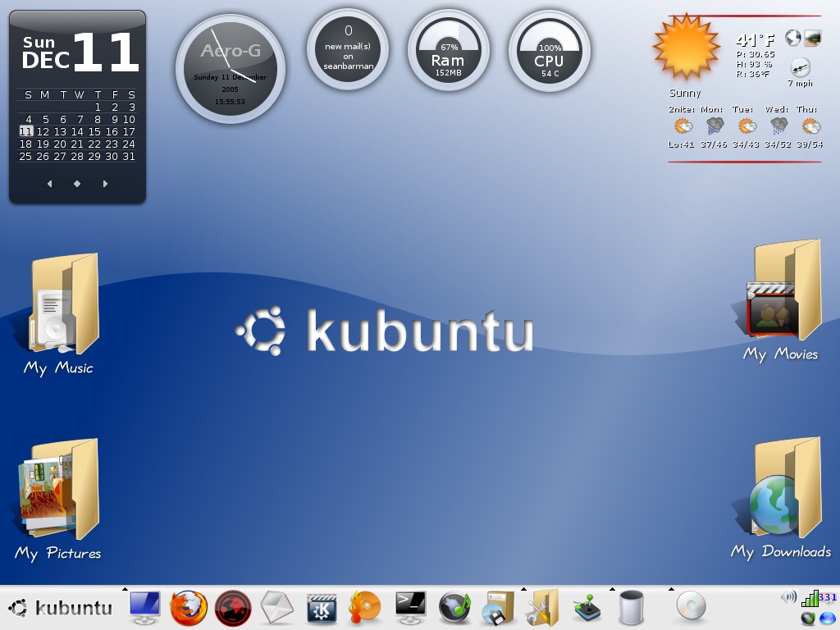840x630 pixels.
Task: Click the speaker volume tray icon
Action: (788, 597)
